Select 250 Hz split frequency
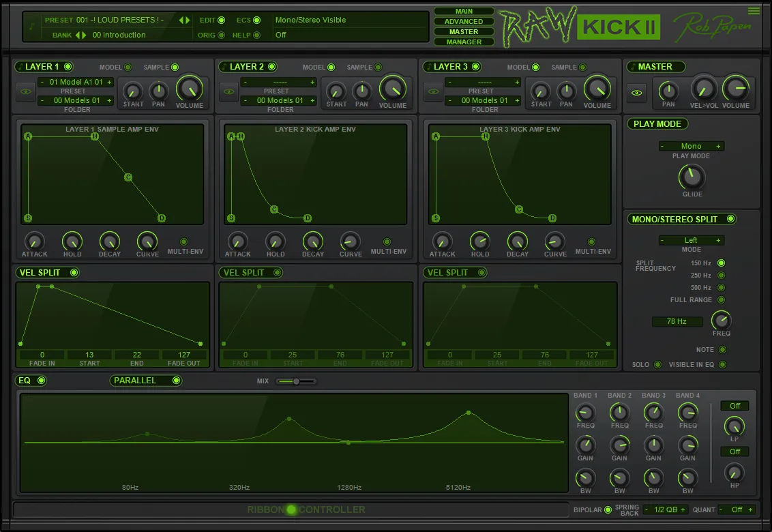This screenshot has width=772, height=532. click(722, 276)
